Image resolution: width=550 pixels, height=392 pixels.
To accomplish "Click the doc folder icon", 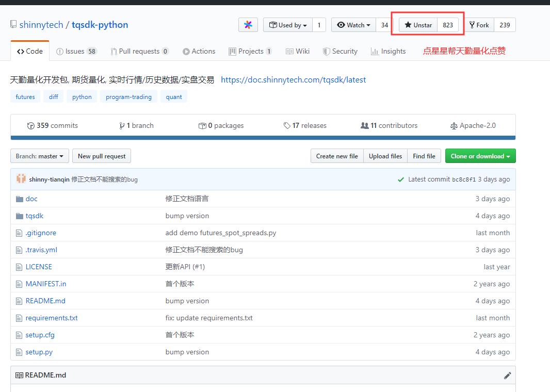I will click(20, 199).
